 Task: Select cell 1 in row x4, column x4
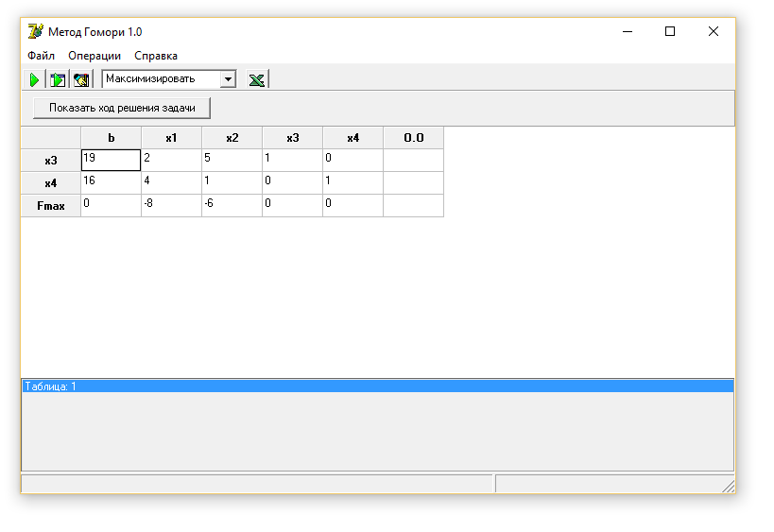pyautogui.click(x=353, y=183)
